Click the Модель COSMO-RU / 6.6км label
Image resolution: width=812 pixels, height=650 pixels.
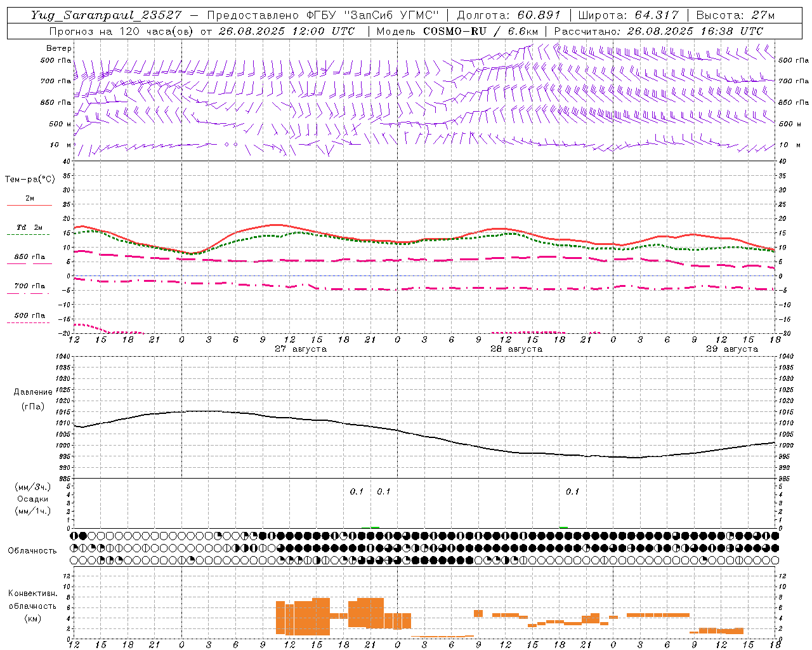tap(457, 31)
